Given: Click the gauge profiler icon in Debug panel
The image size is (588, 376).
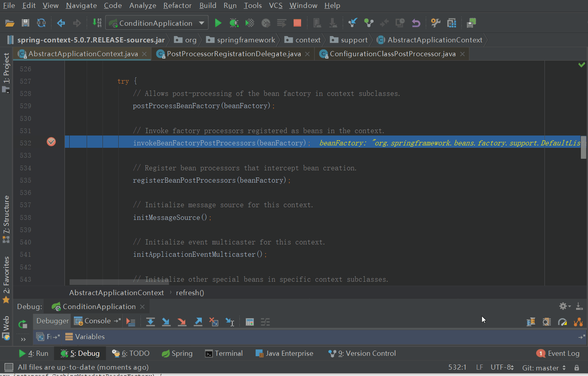Looking at the screenshot, I should pos(562,322).
